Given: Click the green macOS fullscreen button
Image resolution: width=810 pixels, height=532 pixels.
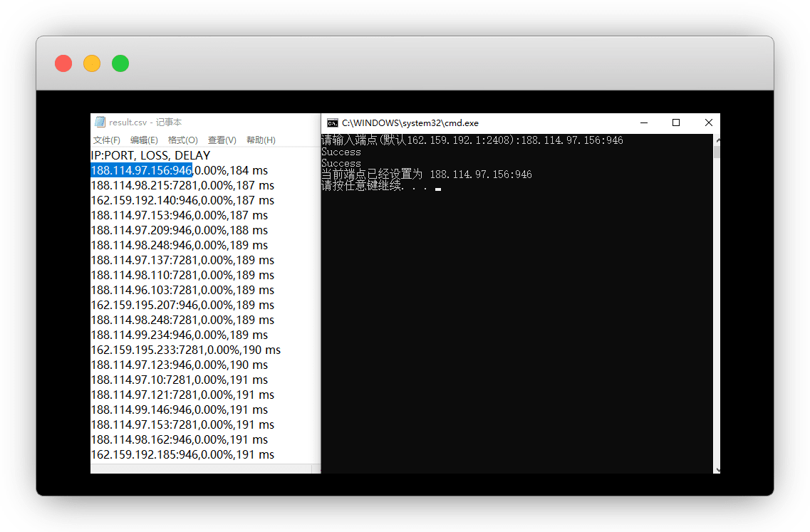Looking at the screenshot, I should point(120,63).
